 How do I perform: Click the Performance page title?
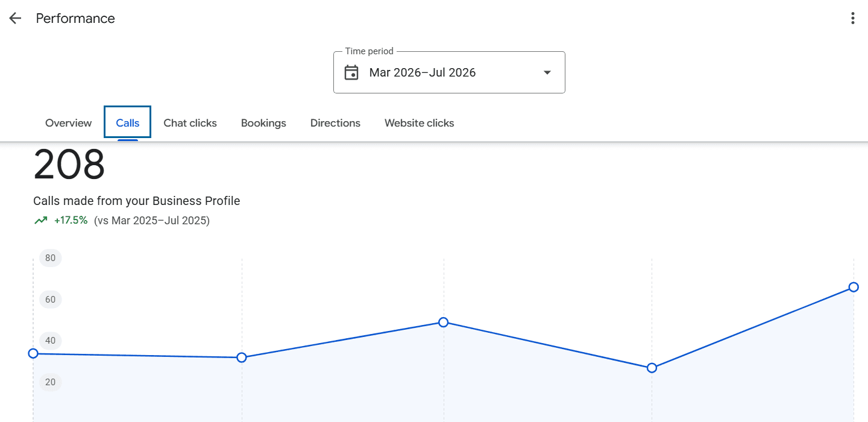tap(75, 19)
